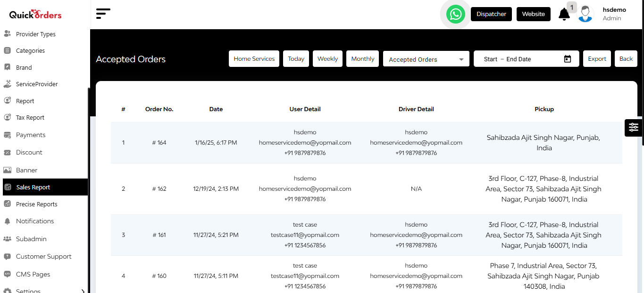Click the notification bell icon

[x=564, y=14]
